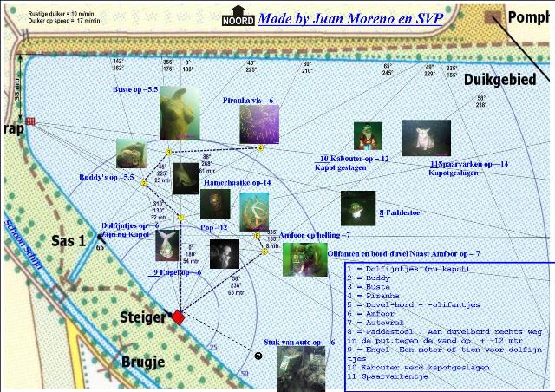Click the '10 Kabouter op -12' label
The image size is (555, 392).
(354, 159)
